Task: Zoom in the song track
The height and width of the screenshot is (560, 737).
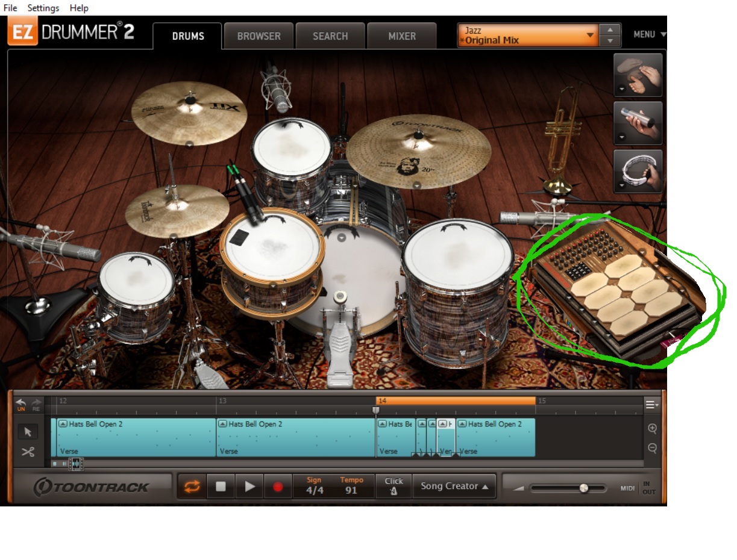Action: 652,429
